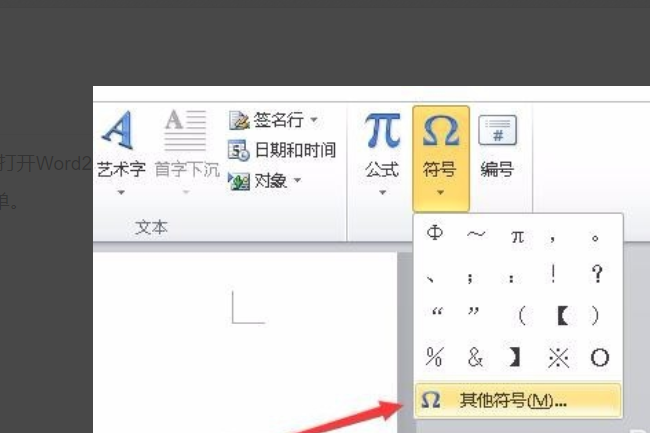Insert the semicolon symbol
Image resolution: width=650 pixels, height=433 pixels.
(470, 277)
